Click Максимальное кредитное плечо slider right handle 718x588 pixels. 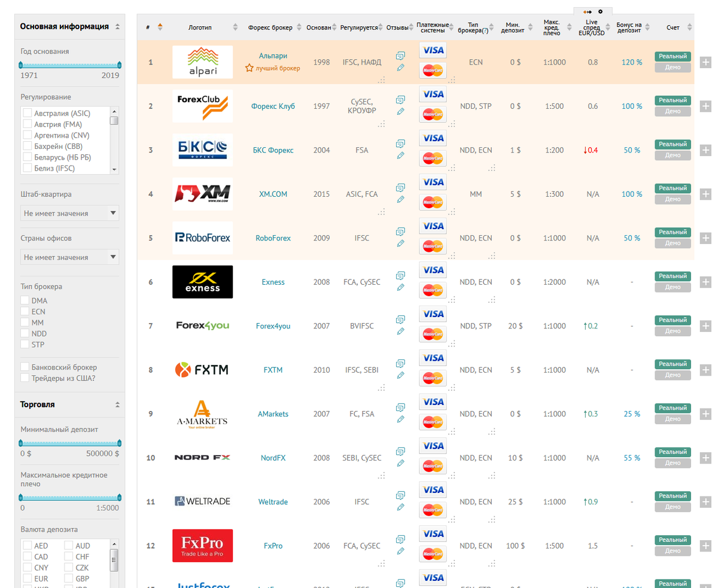pos(119,497)
